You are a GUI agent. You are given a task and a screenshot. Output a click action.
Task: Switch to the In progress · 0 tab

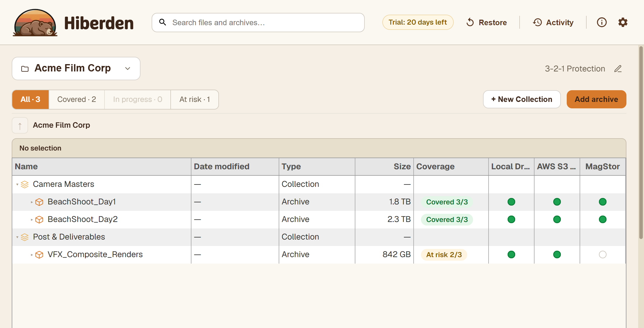click(x=138, y=100)
